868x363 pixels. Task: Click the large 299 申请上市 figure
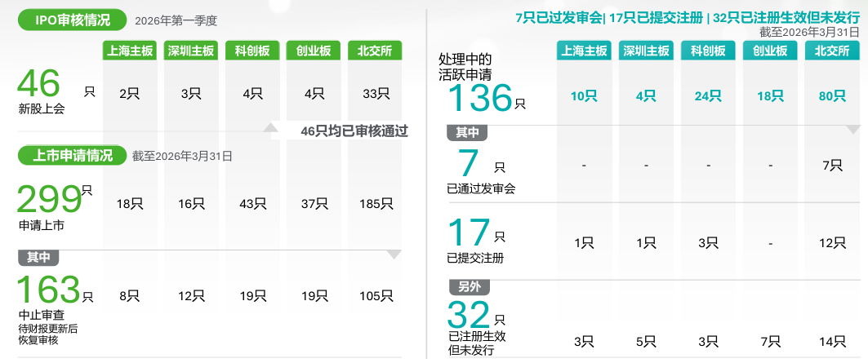(49, 200)
